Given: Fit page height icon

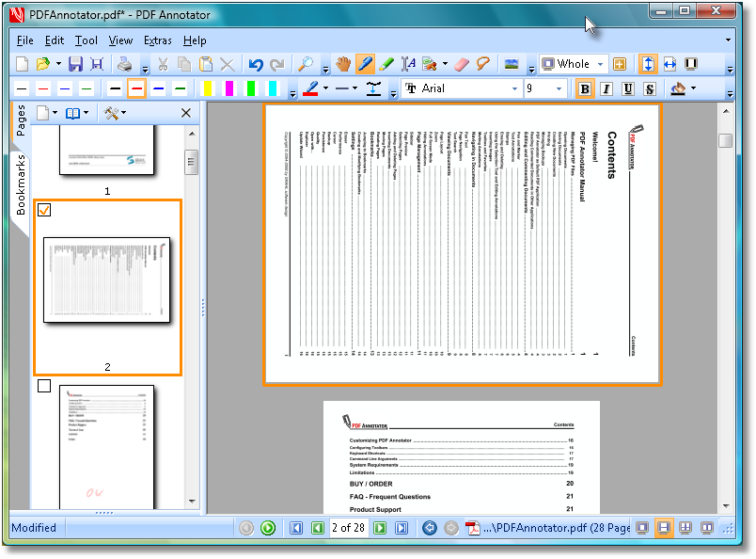Looking at the screenshot, I should [x=648, y=64].
